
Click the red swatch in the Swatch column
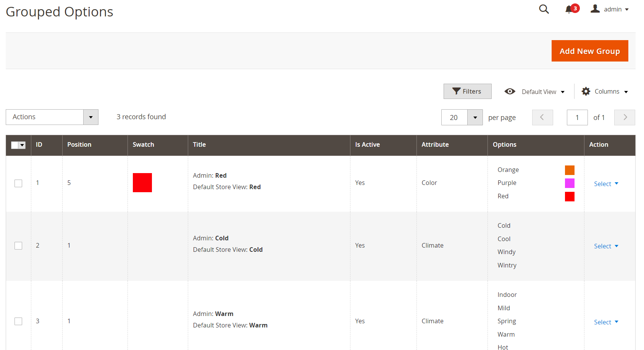tap(142, 183)
